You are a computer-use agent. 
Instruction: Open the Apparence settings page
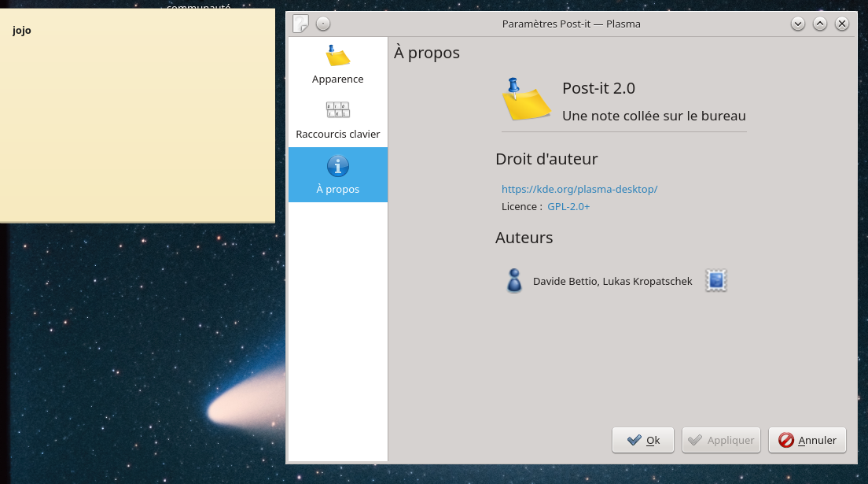[337, 65]
